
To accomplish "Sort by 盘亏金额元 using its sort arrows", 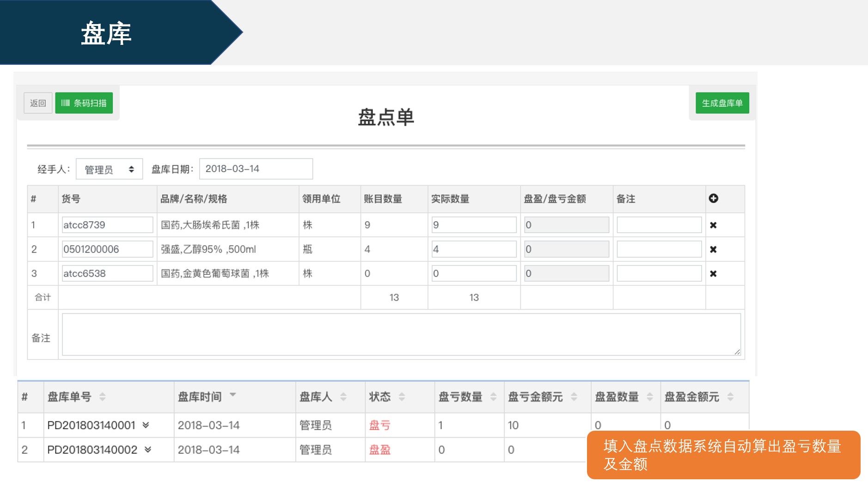I will point(574,396).
